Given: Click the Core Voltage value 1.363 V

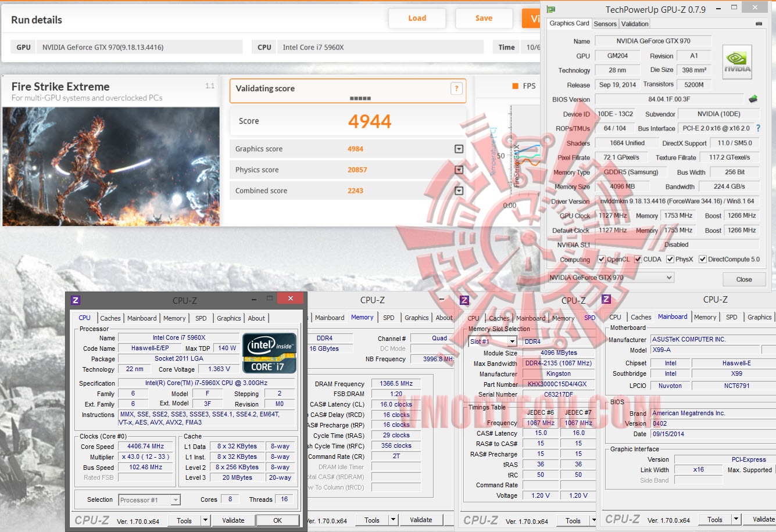Looking at the screenshot, I should click(x=219, y=369).
